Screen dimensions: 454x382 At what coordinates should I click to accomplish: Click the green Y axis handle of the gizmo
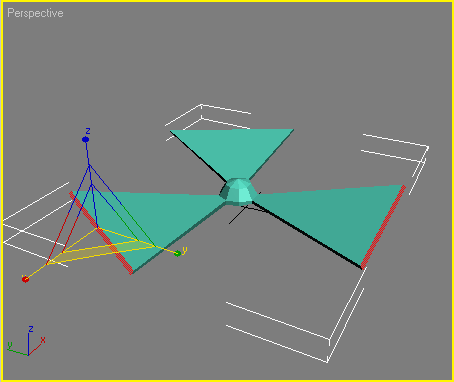(x=178, y=254)
